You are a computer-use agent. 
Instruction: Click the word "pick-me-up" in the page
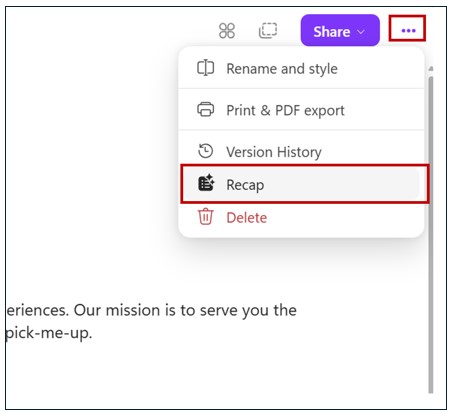(48, 333)
